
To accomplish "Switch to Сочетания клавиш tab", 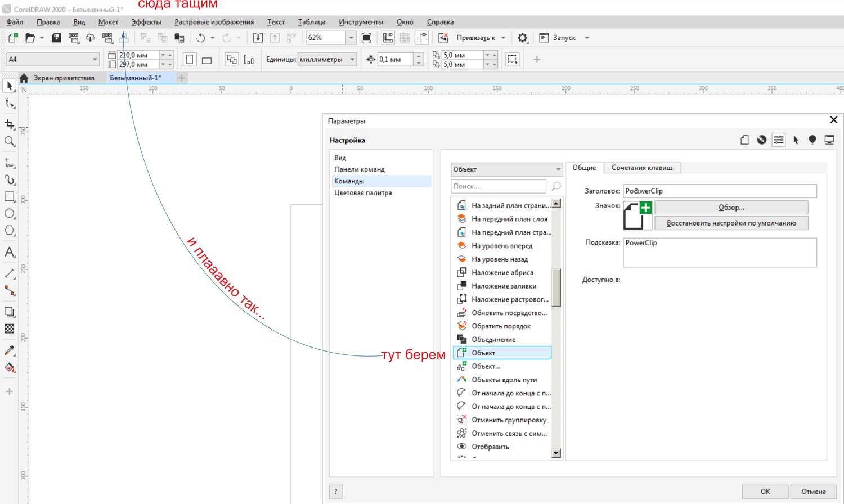I will pyautogui.click(x=642, y=168).
